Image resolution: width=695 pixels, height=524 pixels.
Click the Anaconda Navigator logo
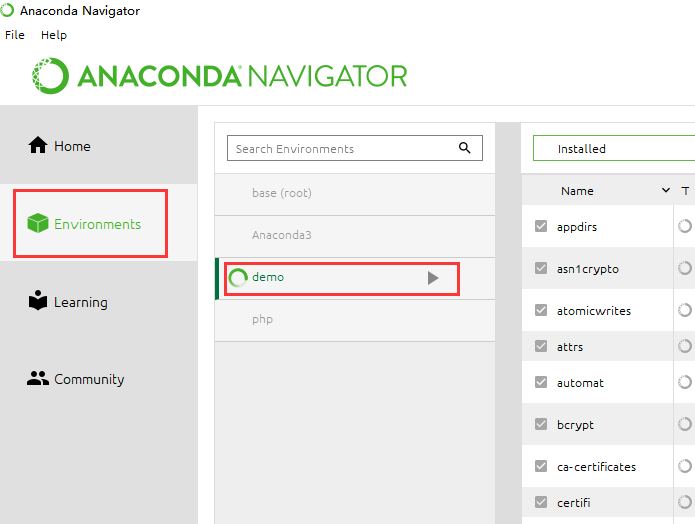click(x=219, y=76)
